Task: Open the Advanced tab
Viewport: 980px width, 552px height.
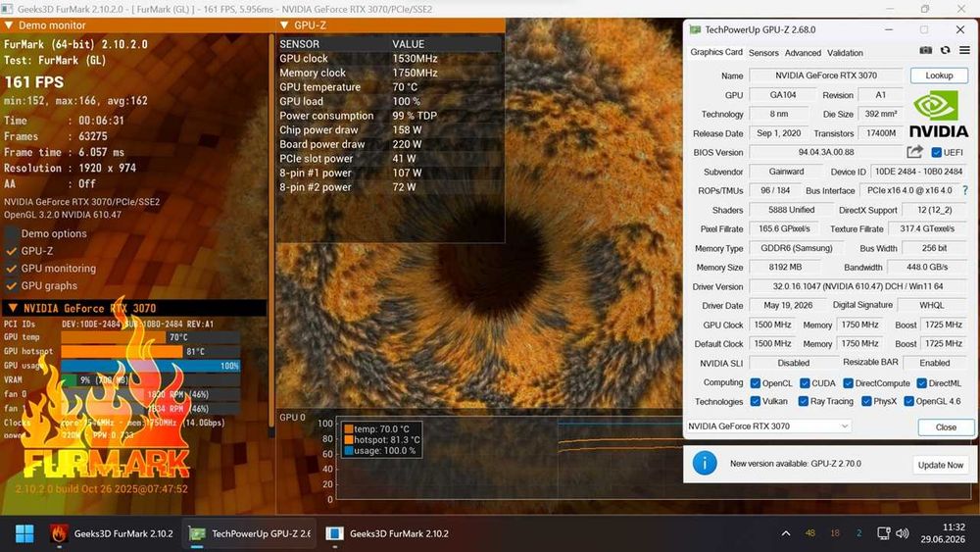Action: click(803, 53)
